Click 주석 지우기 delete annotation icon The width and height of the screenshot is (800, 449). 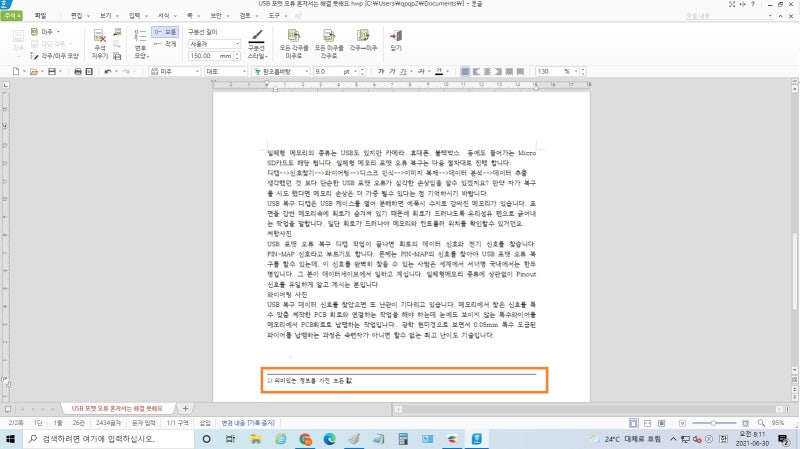click(x=99, y=44)
